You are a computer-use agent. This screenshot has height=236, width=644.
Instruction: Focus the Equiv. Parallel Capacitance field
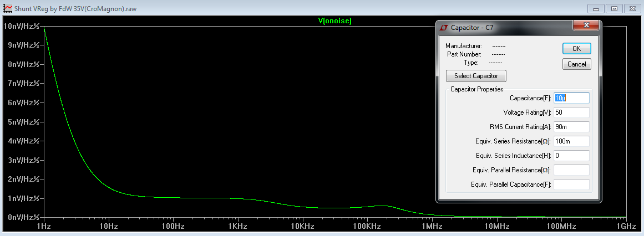(x=571, y=184)
